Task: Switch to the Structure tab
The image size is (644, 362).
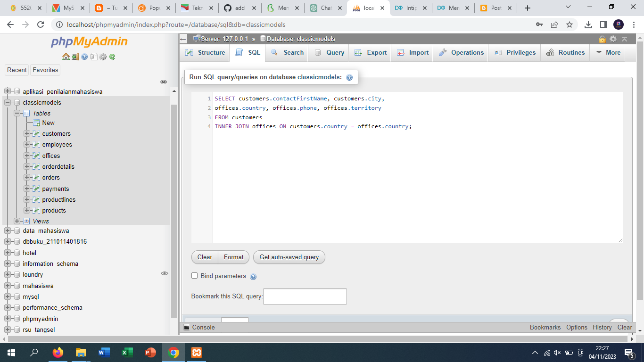Action: click(x=205, y=53)
